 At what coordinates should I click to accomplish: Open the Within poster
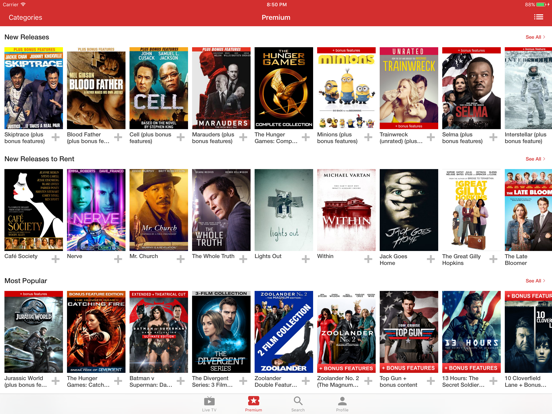(346, 210)
